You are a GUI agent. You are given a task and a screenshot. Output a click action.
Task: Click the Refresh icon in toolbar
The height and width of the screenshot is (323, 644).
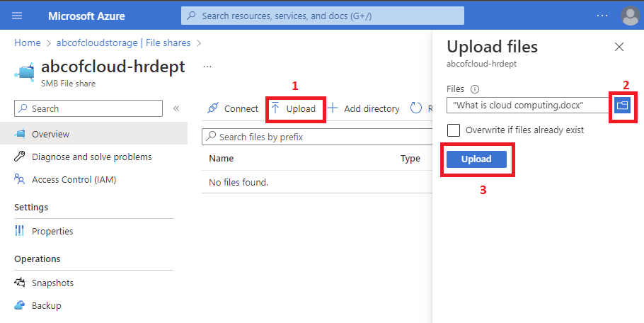click(416, 108)
